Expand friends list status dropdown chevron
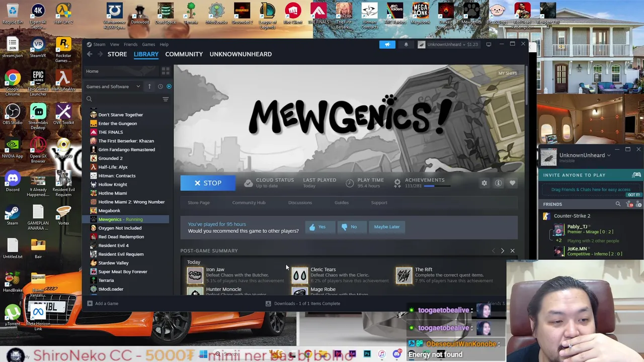Image resolution: width=644 pixels, height=362 pixels. pos(609,155)
